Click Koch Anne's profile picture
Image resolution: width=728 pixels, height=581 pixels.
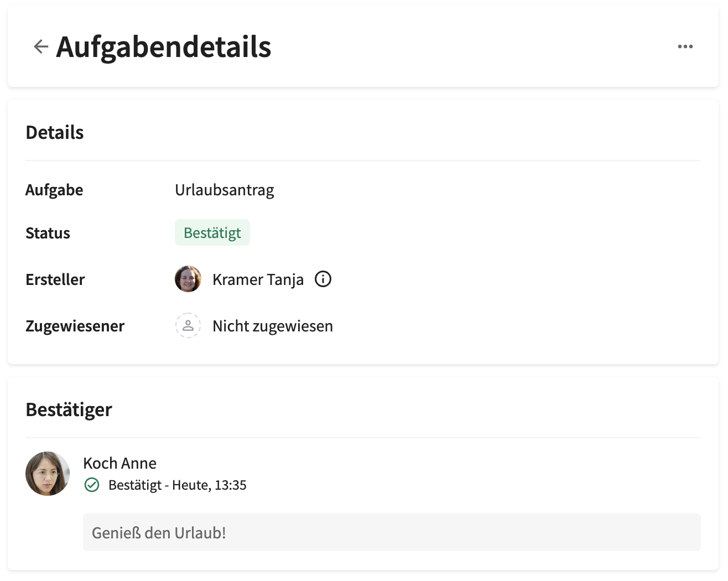[x=47, y=473]
